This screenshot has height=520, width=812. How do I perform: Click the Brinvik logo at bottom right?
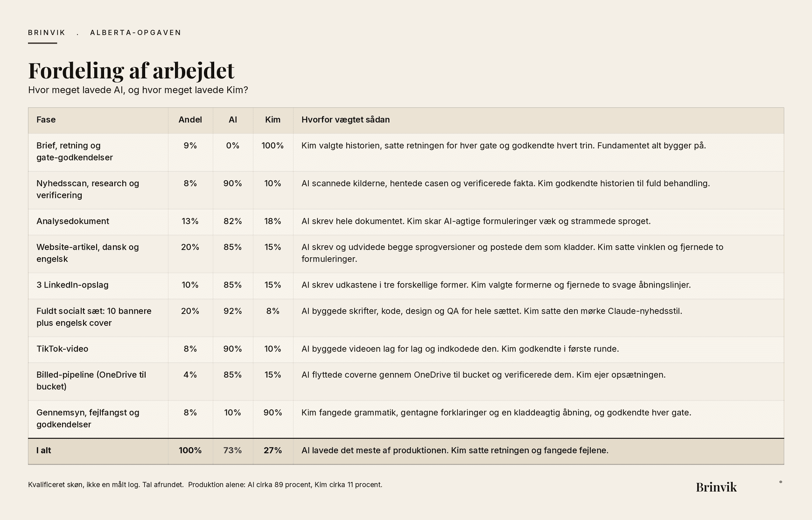pyautogui.click(x=716, y=487)
